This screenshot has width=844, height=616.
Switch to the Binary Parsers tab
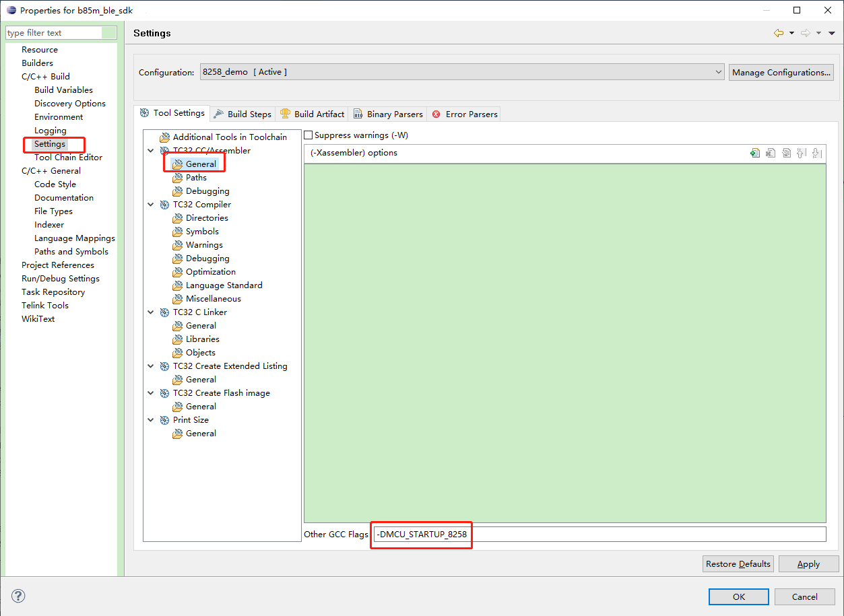click(388, 114)
